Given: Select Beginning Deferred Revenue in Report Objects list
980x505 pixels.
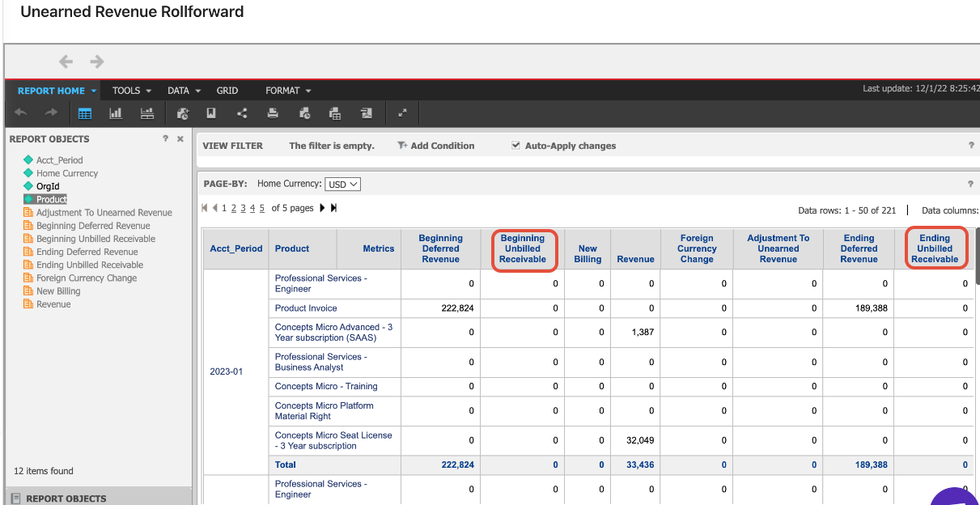Looking at the screenshot, I should [93, 226].
